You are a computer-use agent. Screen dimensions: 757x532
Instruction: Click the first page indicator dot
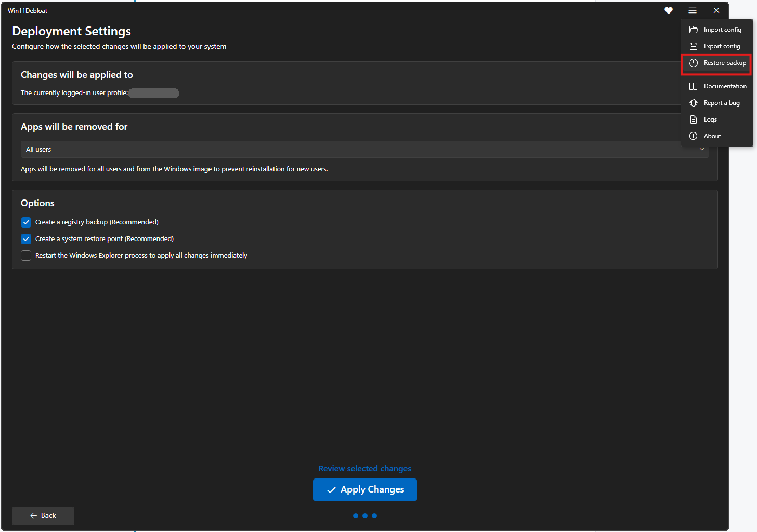(x=356, y=516)
